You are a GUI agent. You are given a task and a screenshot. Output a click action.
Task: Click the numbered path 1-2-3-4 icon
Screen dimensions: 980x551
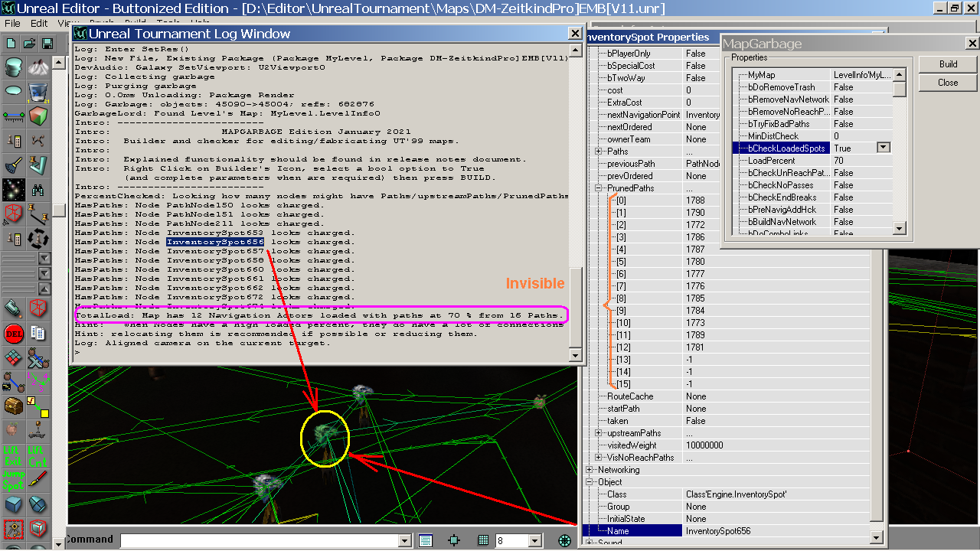point(38,382)
